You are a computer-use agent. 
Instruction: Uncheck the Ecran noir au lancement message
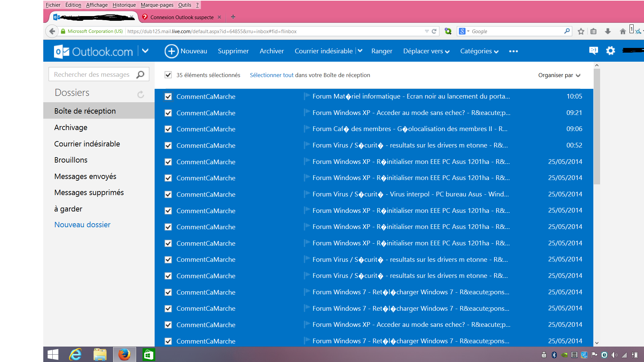168,97
